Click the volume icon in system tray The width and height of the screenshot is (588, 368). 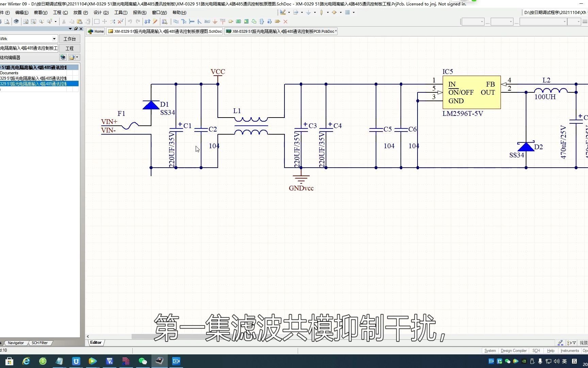click(x=557, y=361)
